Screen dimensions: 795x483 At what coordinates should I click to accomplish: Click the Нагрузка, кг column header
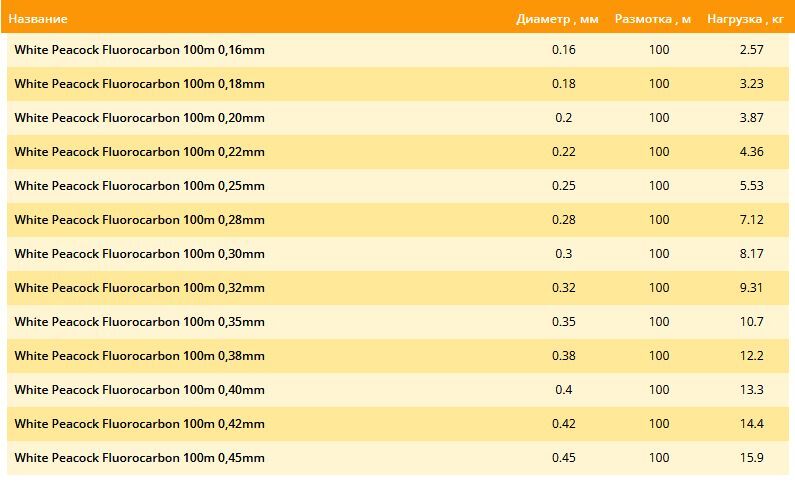(745, 19)
